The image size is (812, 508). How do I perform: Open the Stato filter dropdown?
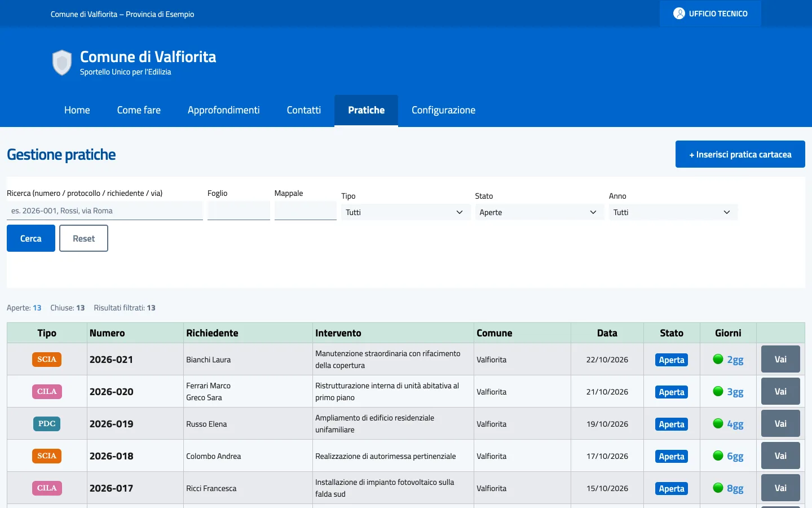(x=539, y=212)
